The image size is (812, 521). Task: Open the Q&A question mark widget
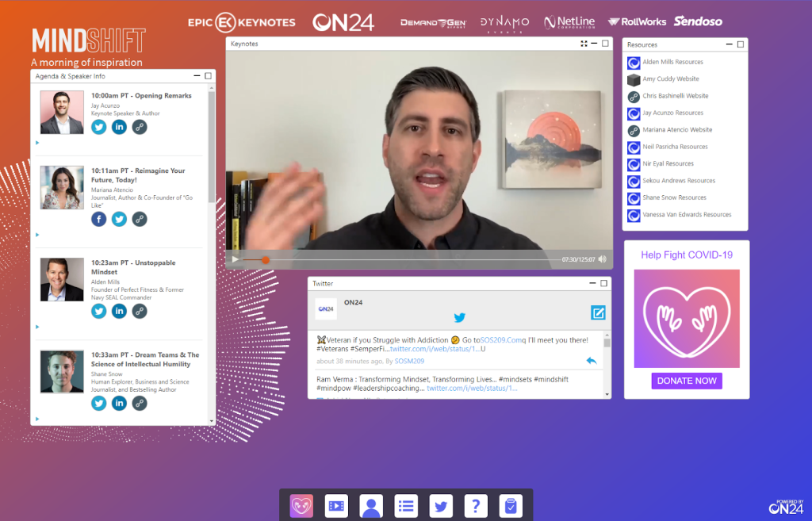point(476,506)
